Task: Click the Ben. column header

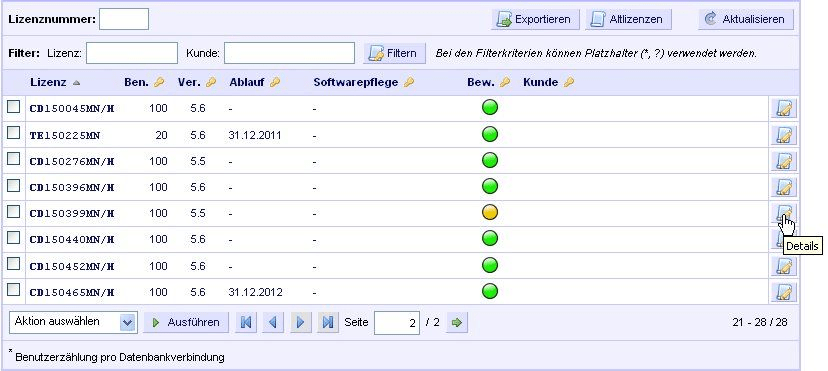Action: [x=137, y=82]
